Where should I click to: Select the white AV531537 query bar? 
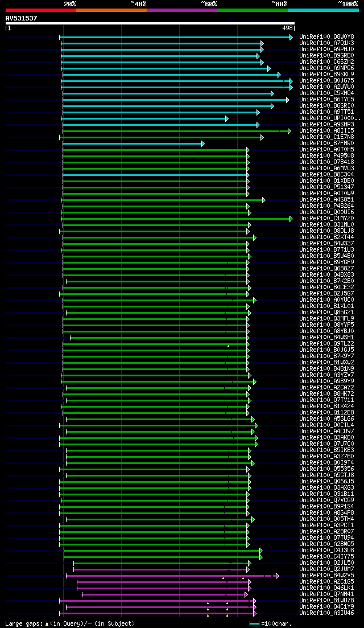pos(150,23)
